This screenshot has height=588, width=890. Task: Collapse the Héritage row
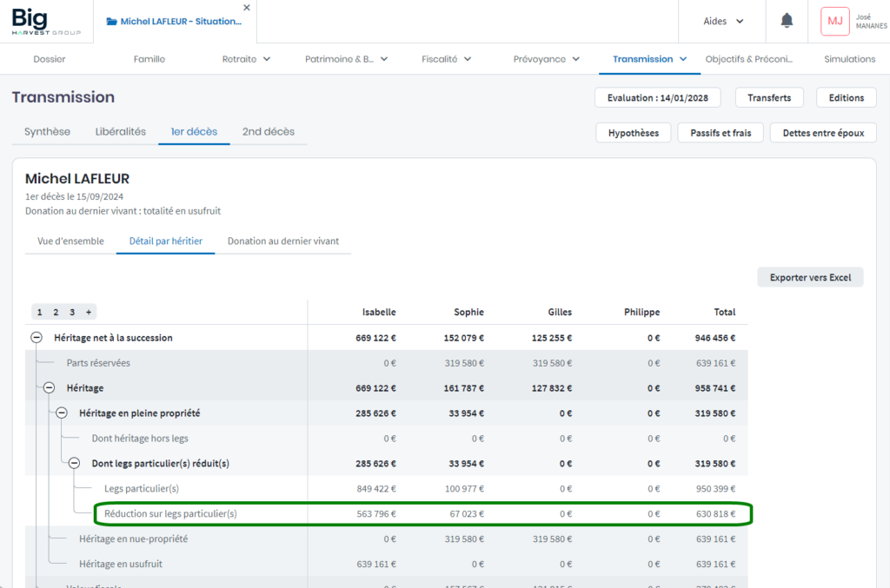pos(49,388)
